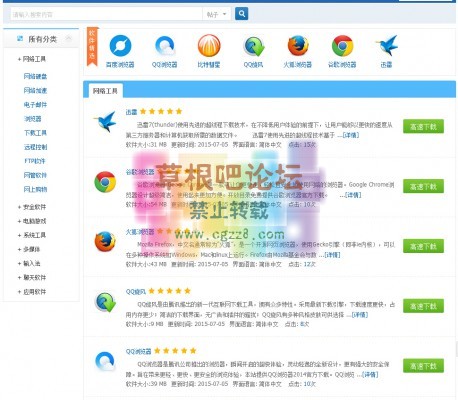Expand the 电脑游戏 category
The width and height of the screenshot is (458, 400).
coord(32,221)
